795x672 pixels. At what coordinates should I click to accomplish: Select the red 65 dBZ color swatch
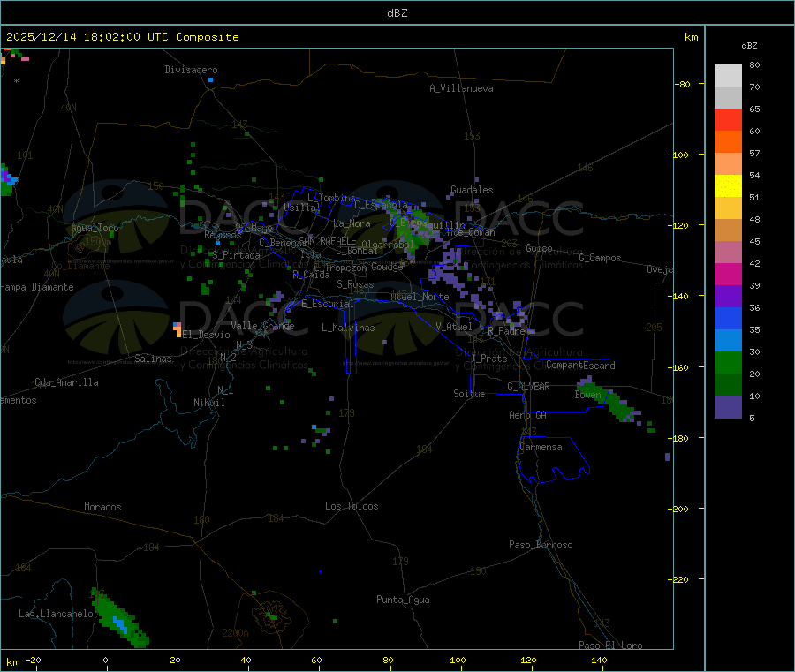coord(728,119)
